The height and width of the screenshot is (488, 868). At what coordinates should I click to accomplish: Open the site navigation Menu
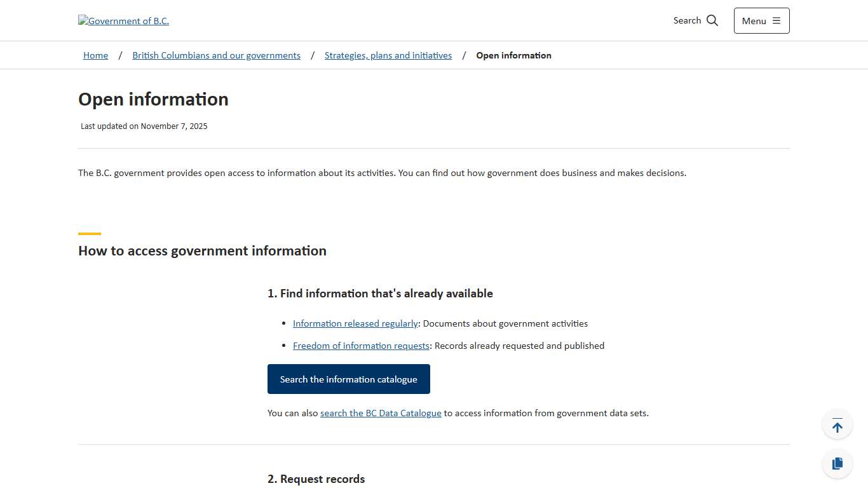pos(761,20)
